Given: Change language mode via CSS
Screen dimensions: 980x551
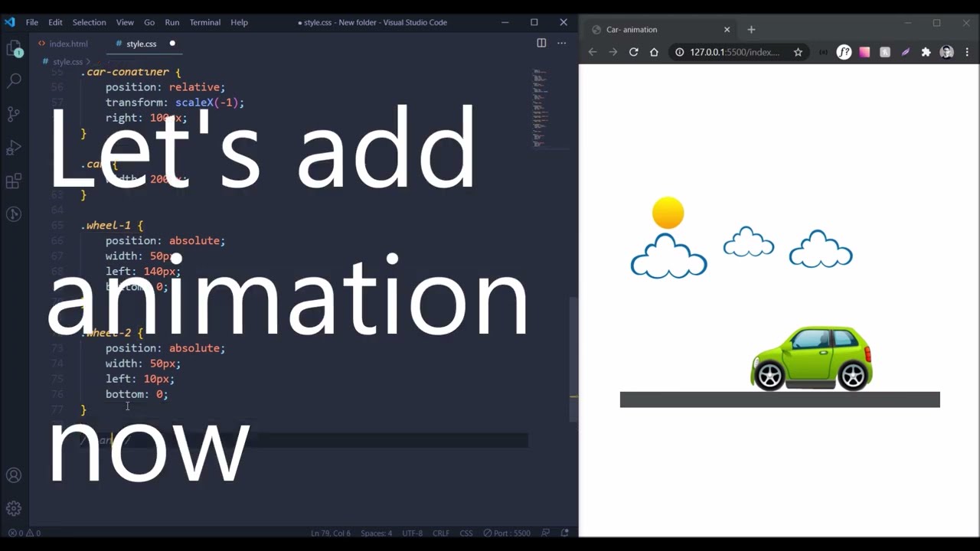Looking at the screenshot, I should (x=465, y=533).
